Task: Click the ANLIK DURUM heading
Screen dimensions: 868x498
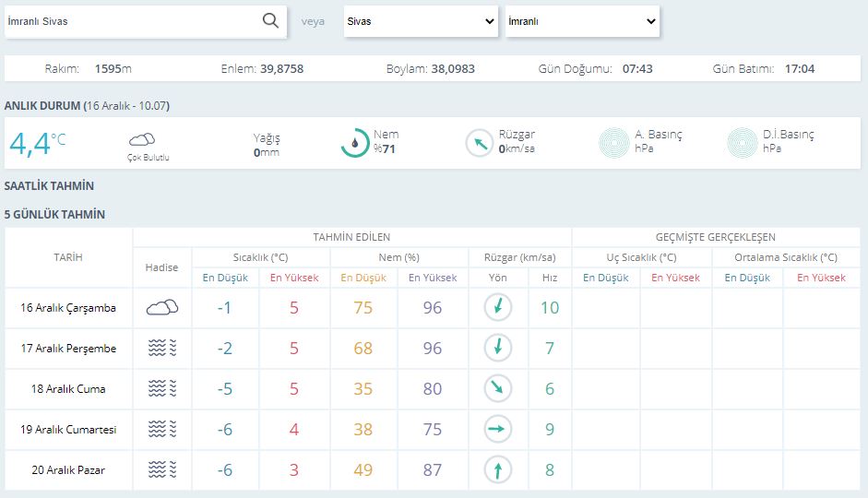Action: coord(87,106)
